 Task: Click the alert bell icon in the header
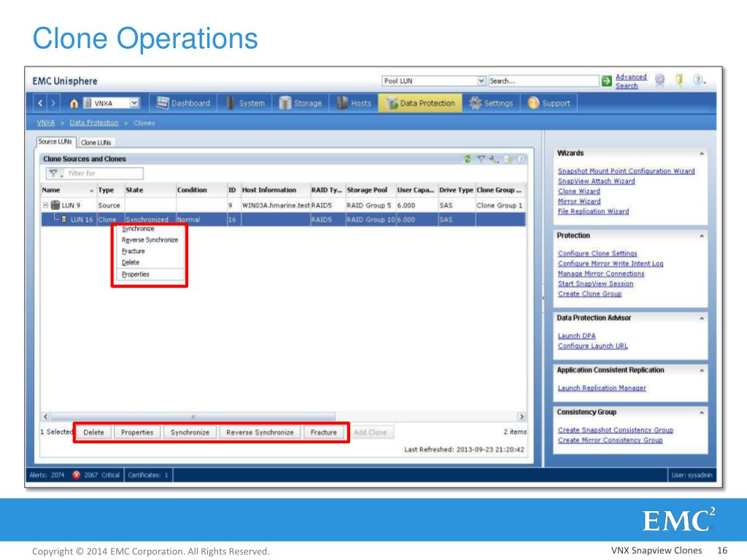click(659, 80)
